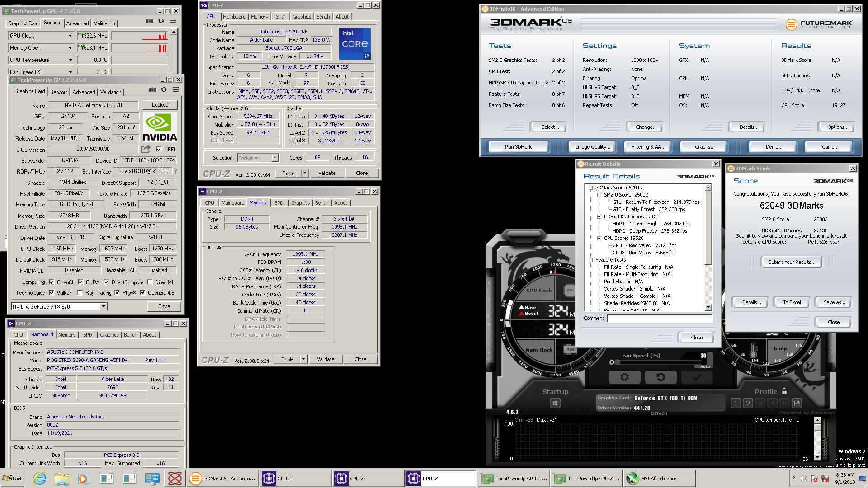Toggle CUDA checkbox in GPU-Z
This screenshot has width=868, height=488.
pyautogui.click(x=80, y=282)
